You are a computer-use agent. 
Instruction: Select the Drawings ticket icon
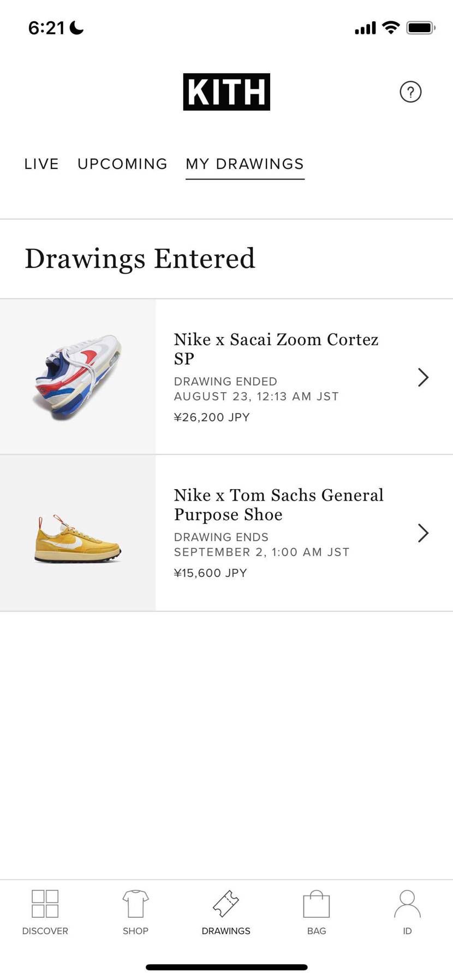226,904
